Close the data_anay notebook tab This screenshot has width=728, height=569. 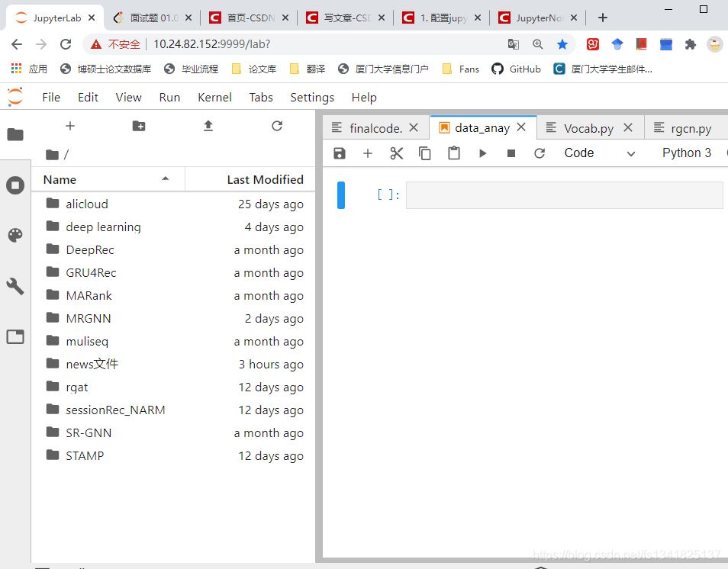click(522, 127)
